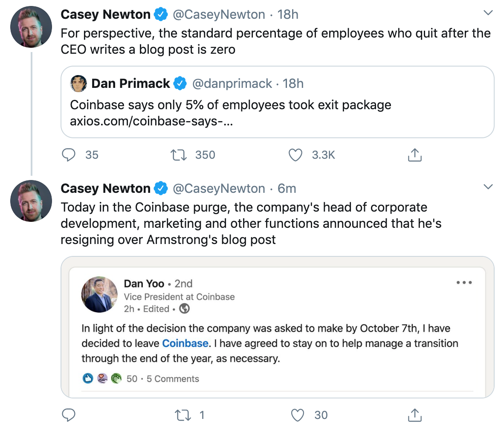Open the axios.com link in quoted tweet
The width and height of the screenshot is (504, 430).
click(x=152, y=122)
